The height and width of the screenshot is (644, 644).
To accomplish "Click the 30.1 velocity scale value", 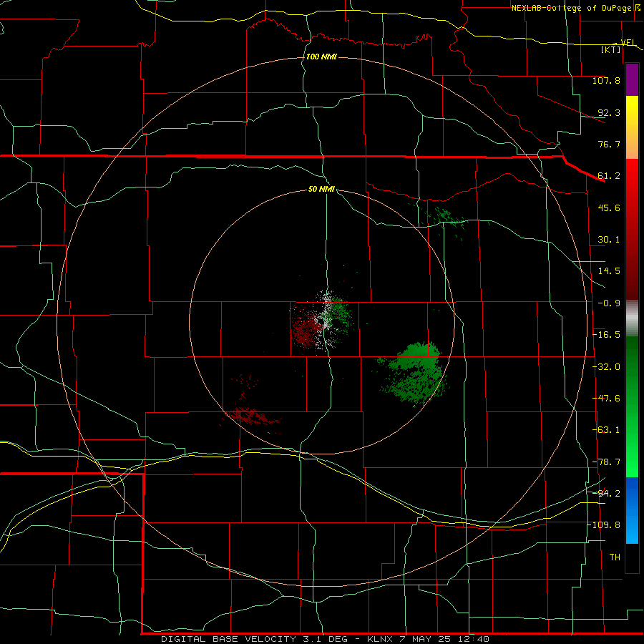I will (609, 240).
